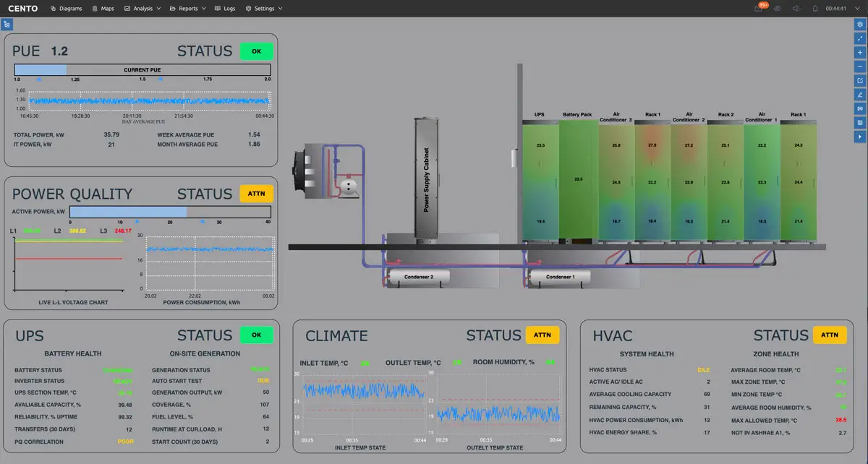Click the CURRENT PUE gauge bar
This screenshot has height=464, width=868.
pyautogui.click(x=141, y=70)
